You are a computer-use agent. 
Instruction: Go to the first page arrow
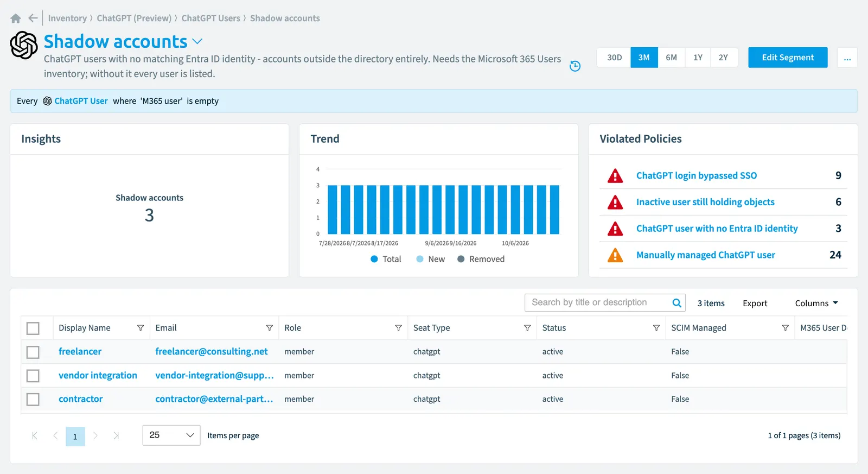coord(35,435)
